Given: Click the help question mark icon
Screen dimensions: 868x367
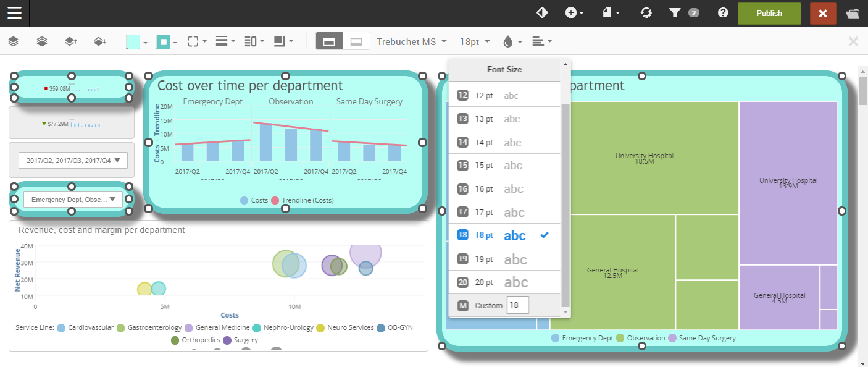Looking at the screenshot, I should pos(723,13).
